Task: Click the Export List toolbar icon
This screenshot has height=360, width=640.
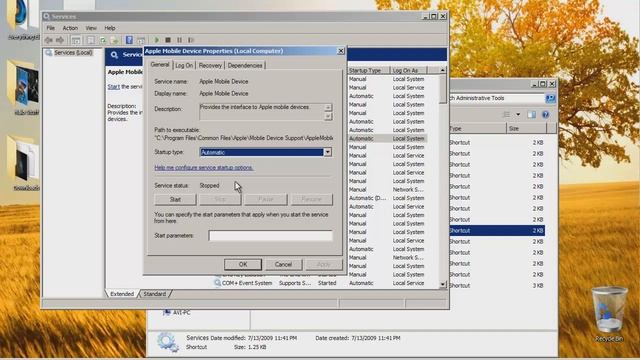Action: coord(115,40)
